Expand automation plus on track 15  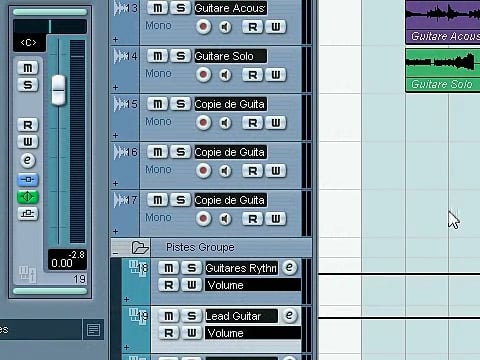pos(115,136)
